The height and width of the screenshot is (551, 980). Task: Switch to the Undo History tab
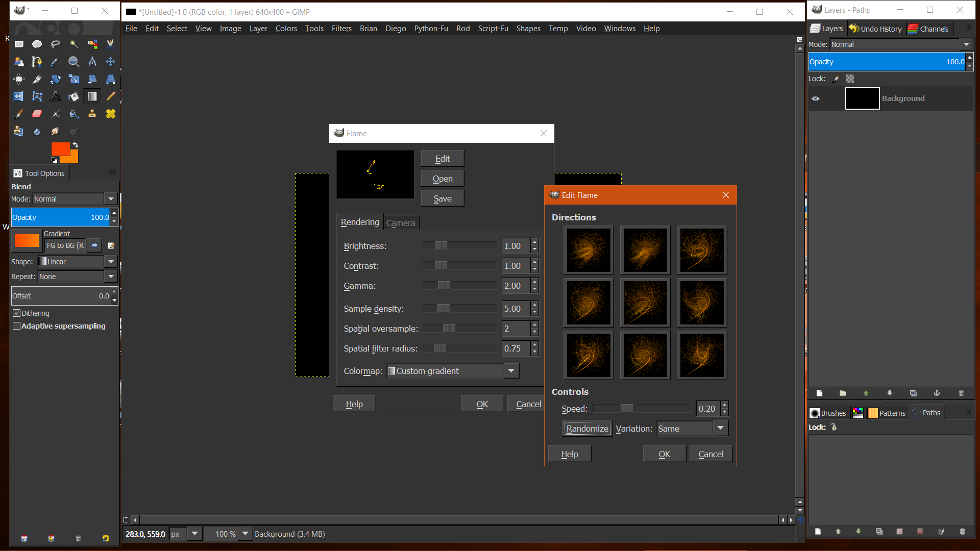pyautogui.click(x=876, y=29)
